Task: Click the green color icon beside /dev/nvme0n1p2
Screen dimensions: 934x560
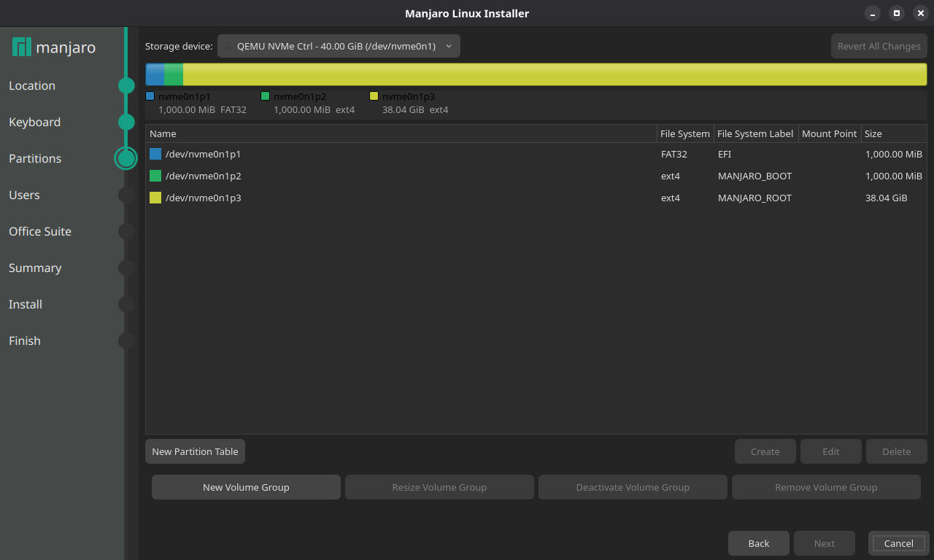Action: (x=155, y=176)
